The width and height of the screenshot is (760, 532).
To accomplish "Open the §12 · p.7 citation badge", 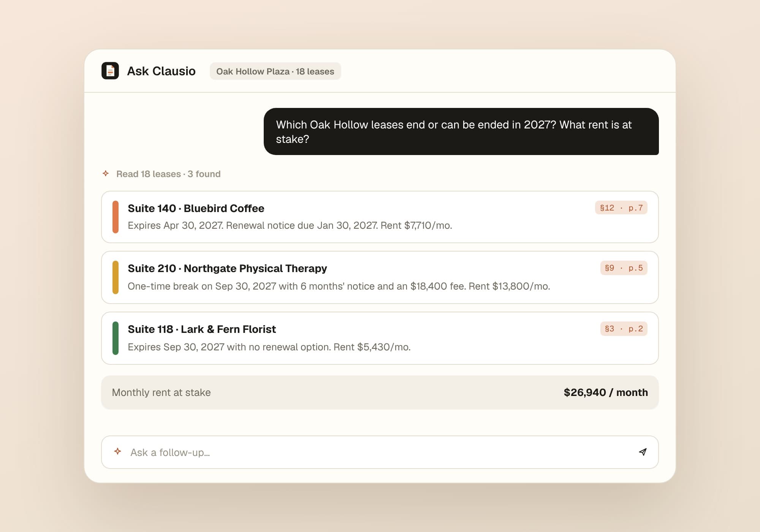I will (621, 208).
